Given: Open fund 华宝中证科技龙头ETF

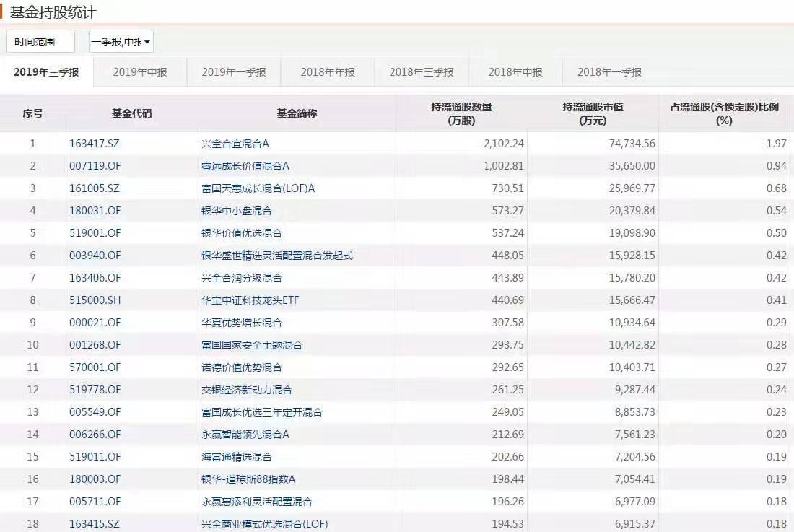Looking at the screenshot, I should (250, 300).
